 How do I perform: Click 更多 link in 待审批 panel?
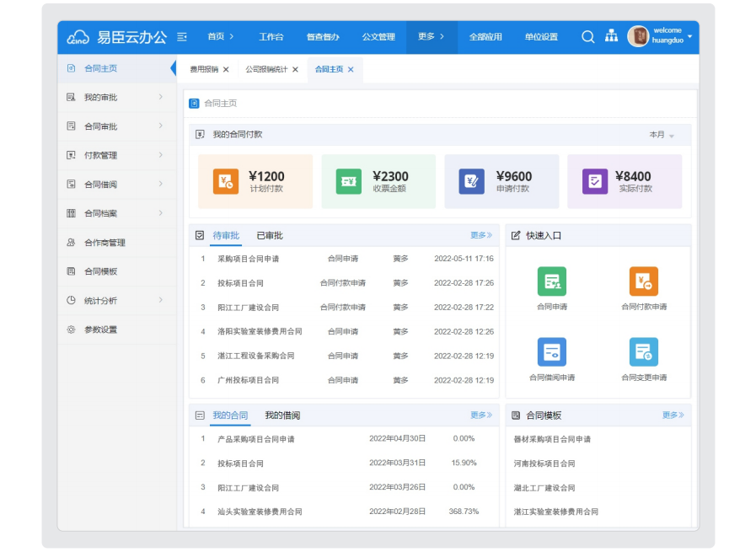coord(481,235)
